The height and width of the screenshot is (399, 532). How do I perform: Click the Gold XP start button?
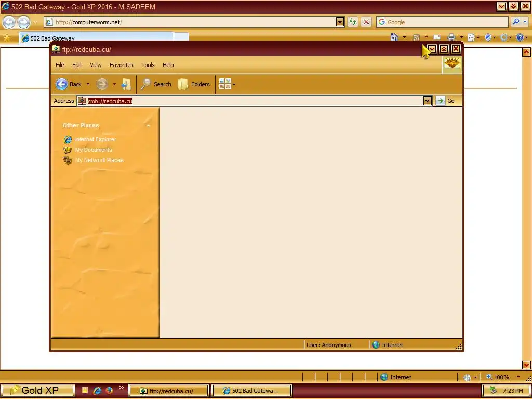pos(37,391)
